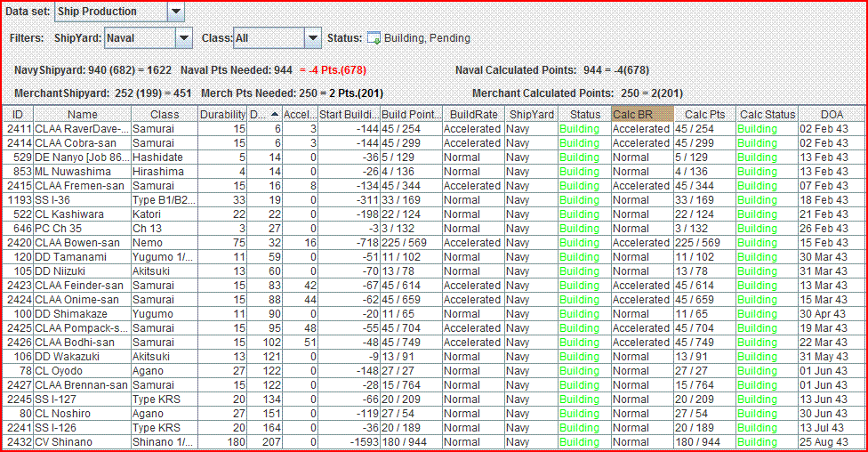The height and width of the screenshot is (452, 868).
Task: Select the CLAA Pompack-s row
Action: click(434, 328)
